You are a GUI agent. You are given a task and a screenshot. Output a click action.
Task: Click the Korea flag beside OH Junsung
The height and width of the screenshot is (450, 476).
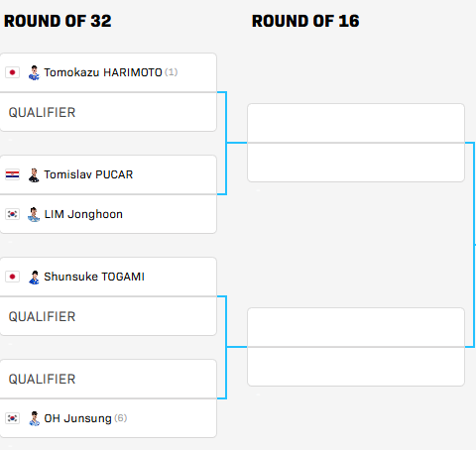tap(12, 418)
